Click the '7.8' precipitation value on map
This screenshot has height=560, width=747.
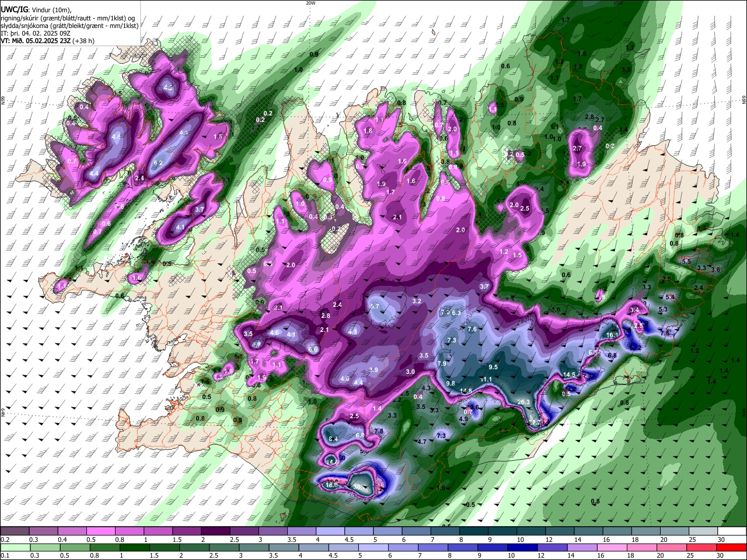coord(378,431)
